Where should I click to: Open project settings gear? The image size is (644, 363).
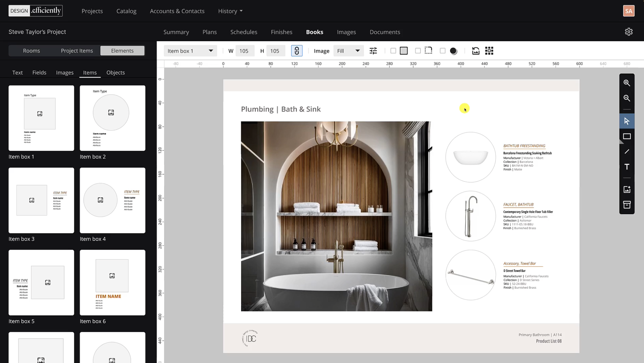pos(629,32)
